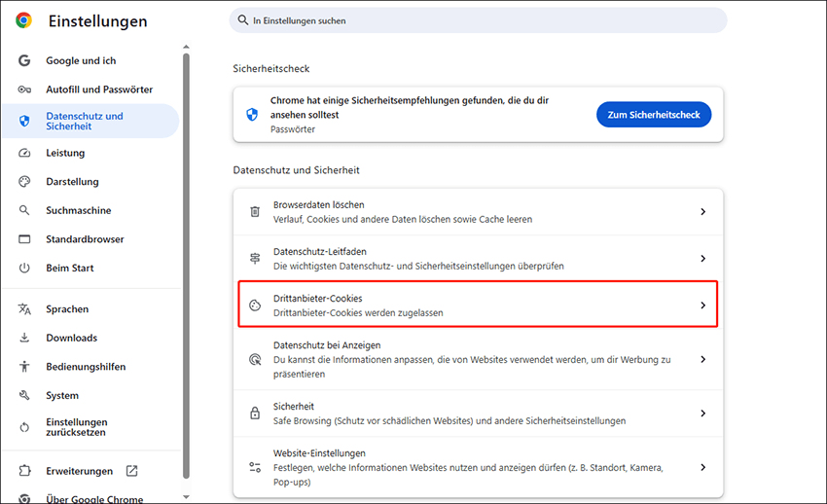Select Datenschutz und Sicherheit in sidebar

[90, 122]
